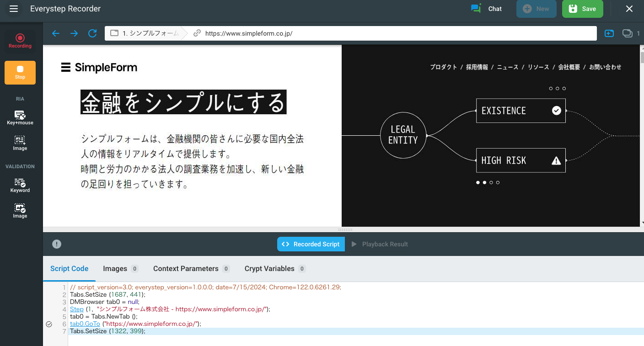Go forward in browser navigation
644x346 pixels.
74,33
